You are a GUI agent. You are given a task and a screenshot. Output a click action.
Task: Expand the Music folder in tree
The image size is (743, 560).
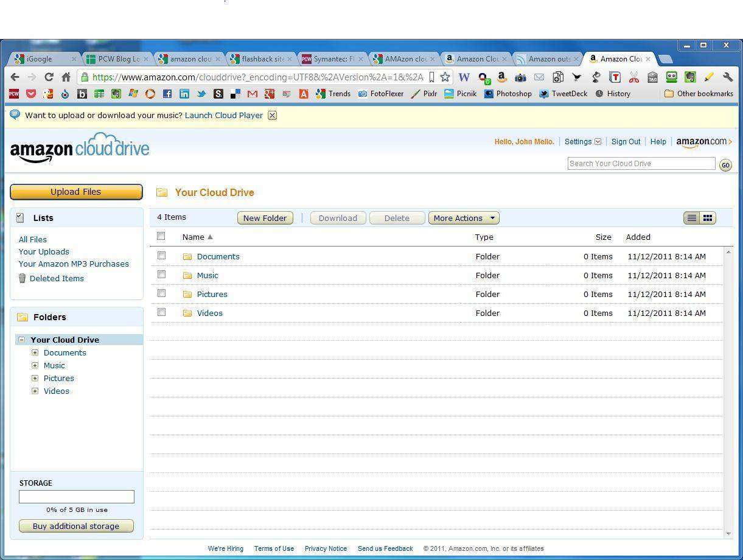(x=35, y=365)
